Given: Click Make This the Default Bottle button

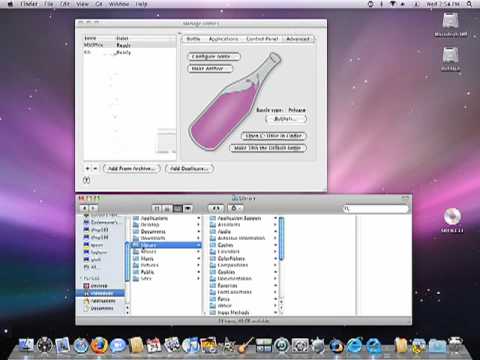Looking at the screenshot, I should [268, 148].
